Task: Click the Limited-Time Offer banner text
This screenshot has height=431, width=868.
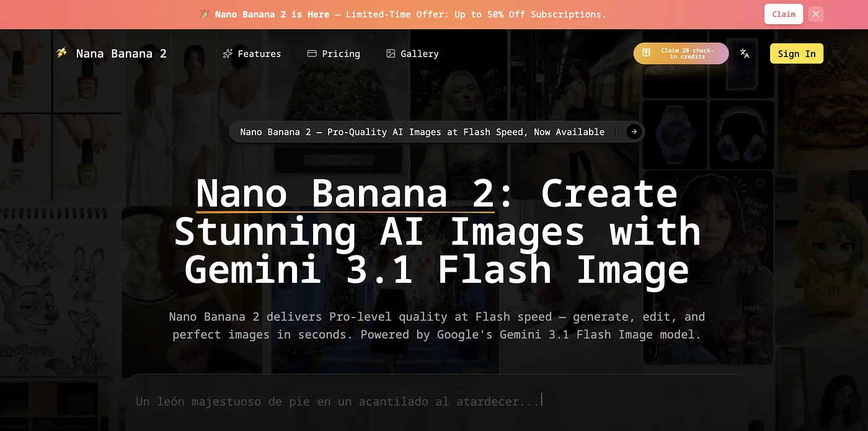Action: tap(476, 14)
